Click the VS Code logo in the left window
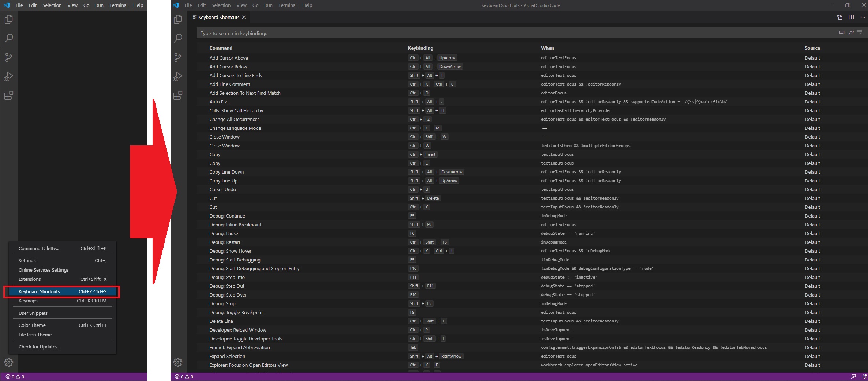868x381 pixels. coord(7,5)
